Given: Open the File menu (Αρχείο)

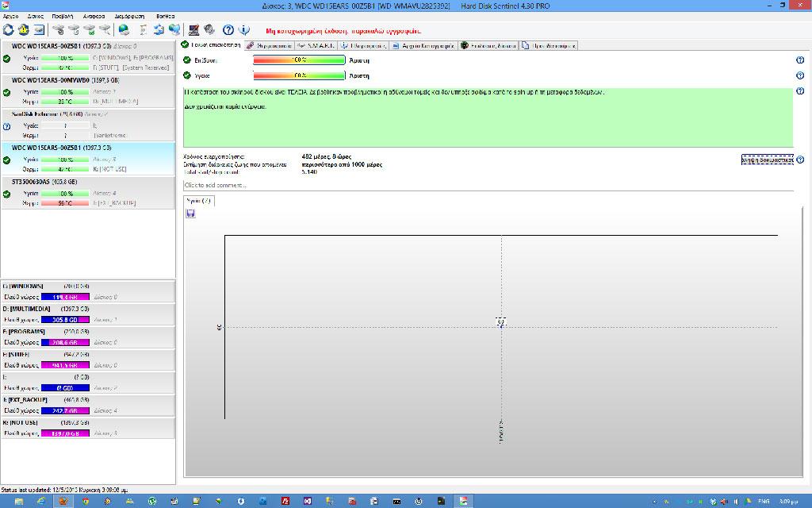Looking at the screenshot, I should (x=10, y=16).
